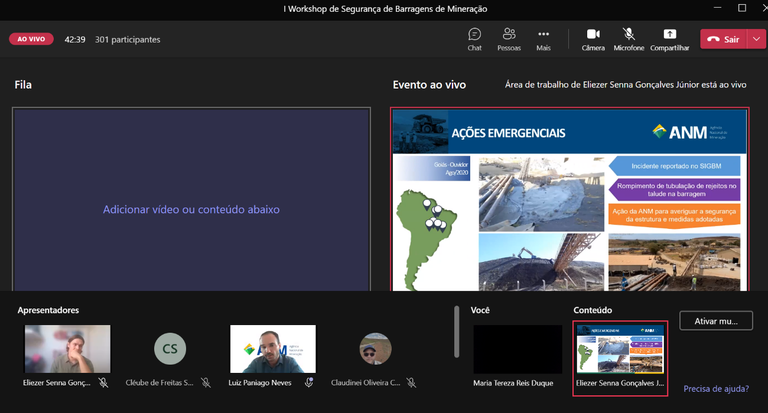This screenshot has width=768, height=413.
Task: Click the Sair leave button
Action: (x=723, y=39)
